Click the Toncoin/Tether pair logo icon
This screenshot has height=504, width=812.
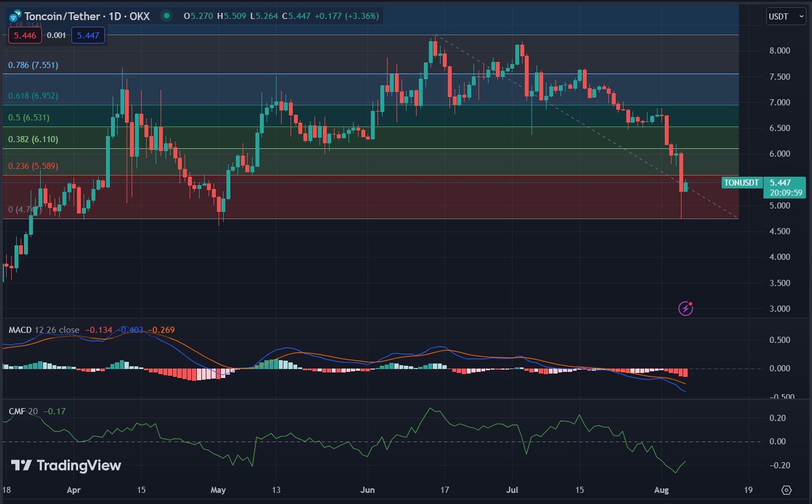(x=15, y=16)
